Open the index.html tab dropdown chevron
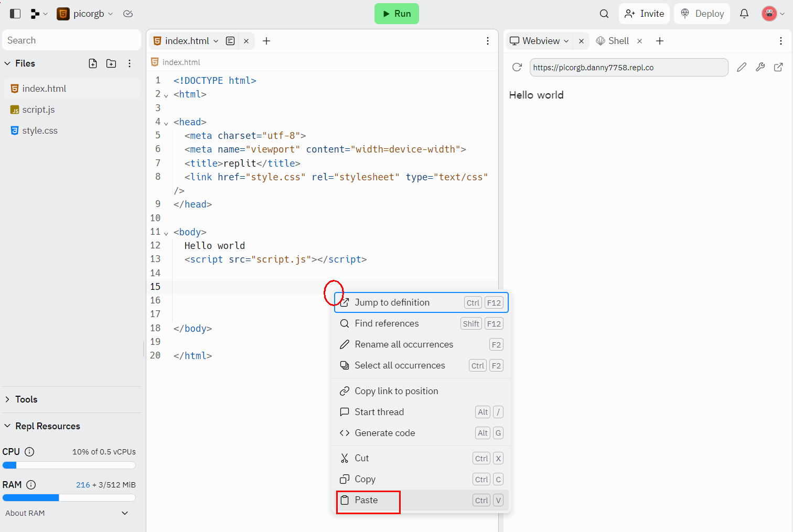 pos(216,41)
